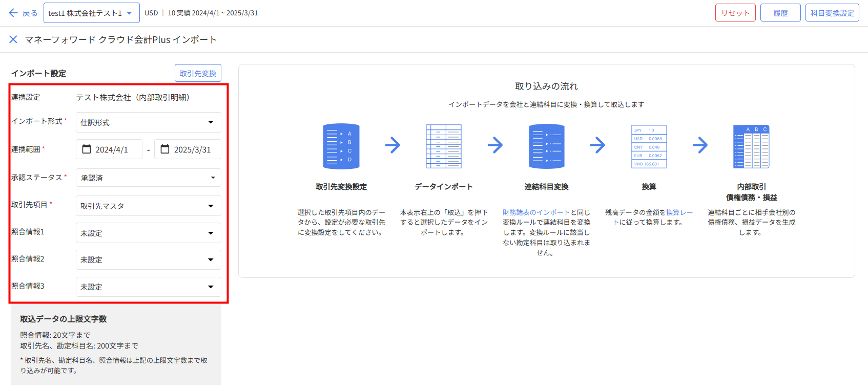Screen dimensions: 868x392
Task: Open the company selector test1 株式会社テスト1
Action: pos(91,13)
